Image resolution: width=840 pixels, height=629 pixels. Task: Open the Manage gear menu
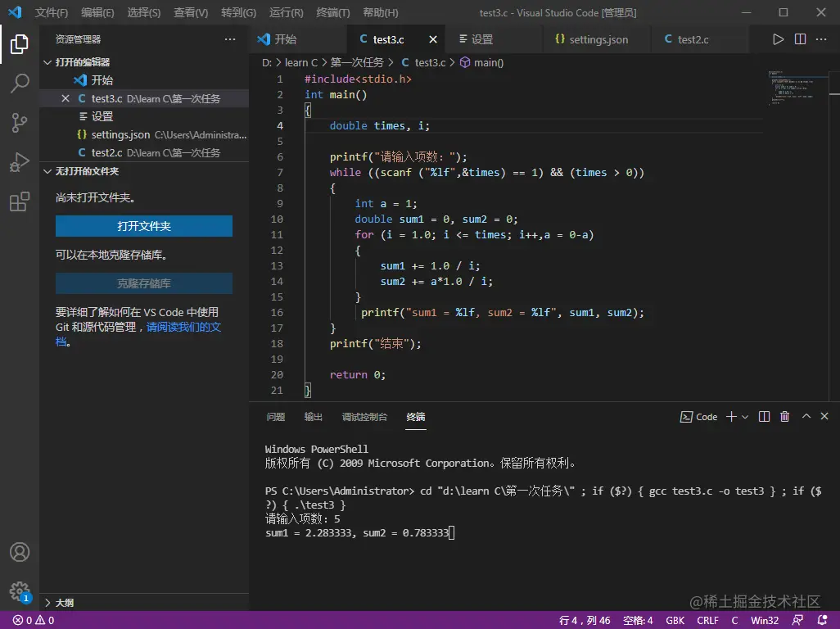pos(20,591)
